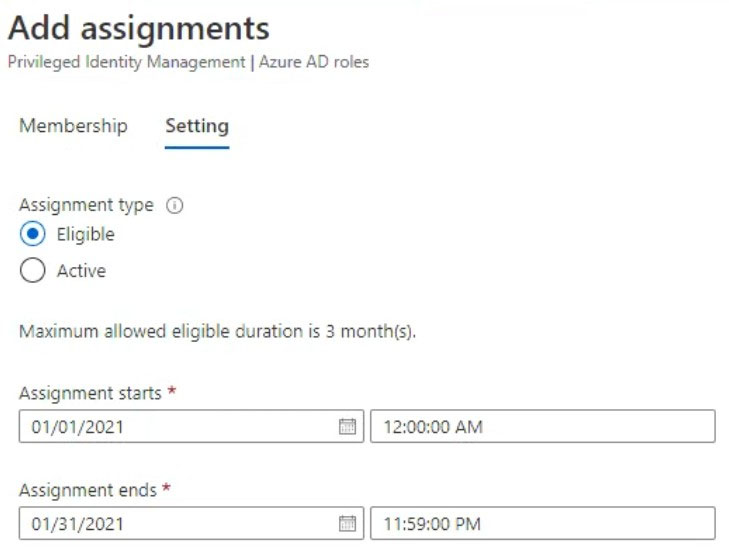Click the maximum allowed eligible duration text
The height and width of the screenshot is (555, 729).
(218, 332)
